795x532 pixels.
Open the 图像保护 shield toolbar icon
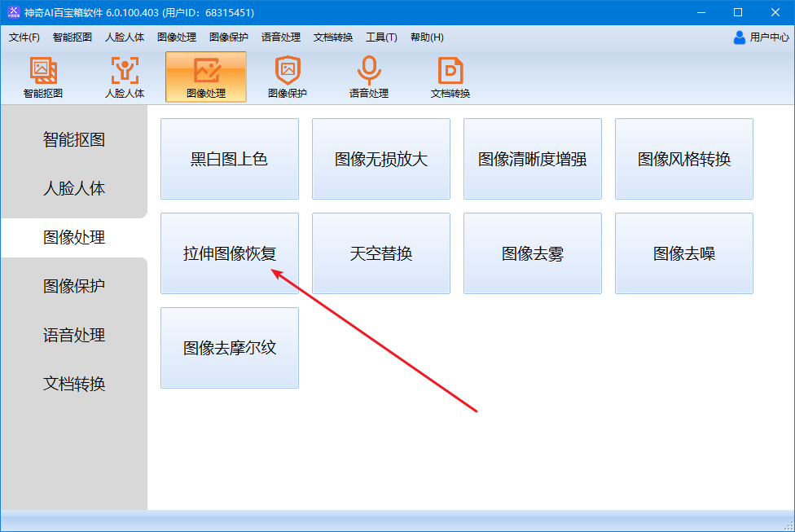(288, 77)
